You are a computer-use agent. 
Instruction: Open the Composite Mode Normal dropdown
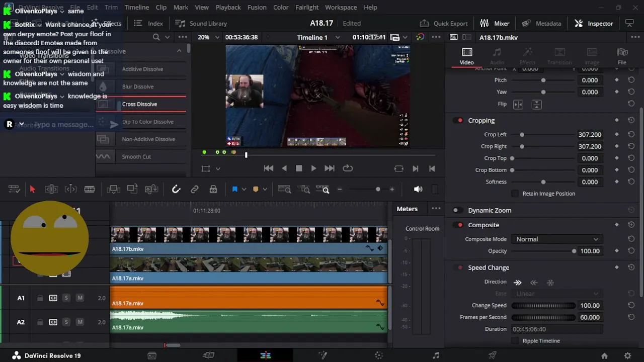pos(556,239)
